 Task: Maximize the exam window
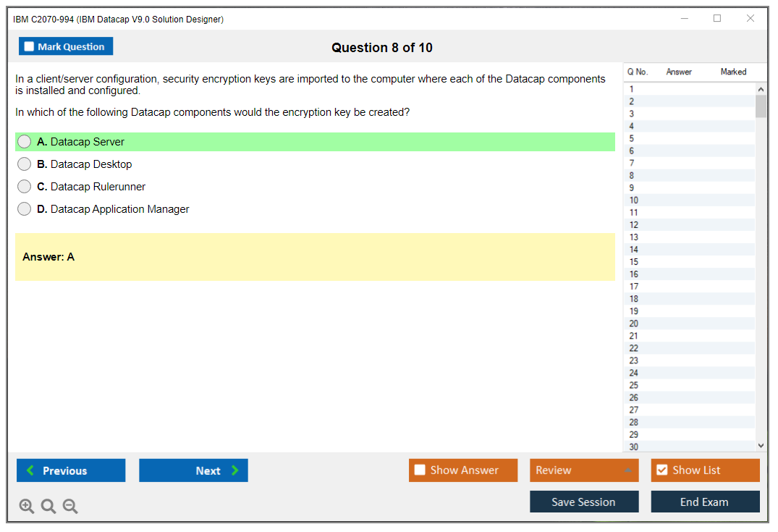(x=717, y=19)
